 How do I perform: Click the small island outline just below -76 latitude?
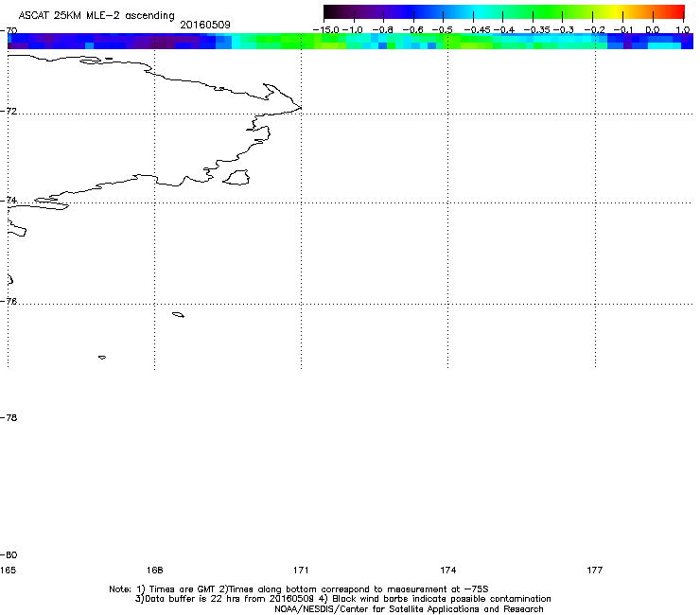(x=178, y=315)
